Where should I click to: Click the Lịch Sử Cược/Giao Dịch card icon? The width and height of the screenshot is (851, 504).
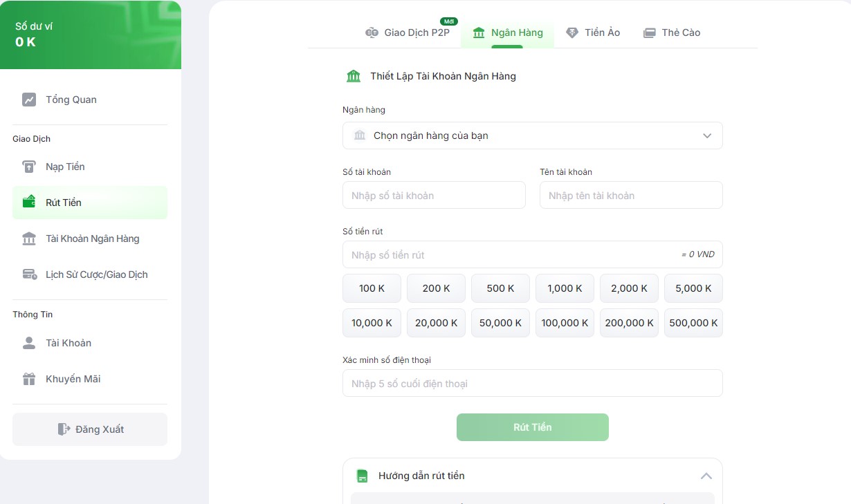pos(29,274)
